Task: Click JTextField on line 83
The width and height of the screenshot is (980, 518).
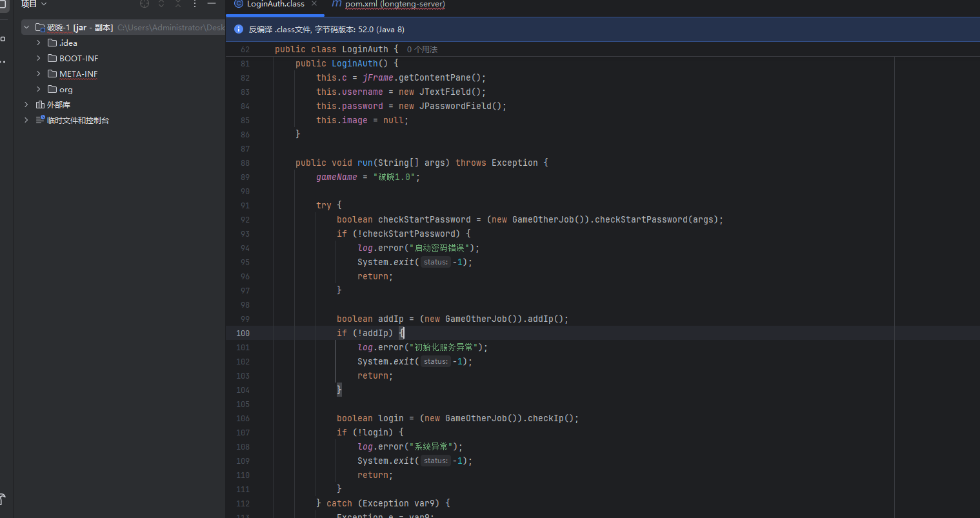Action: [445, 92]
